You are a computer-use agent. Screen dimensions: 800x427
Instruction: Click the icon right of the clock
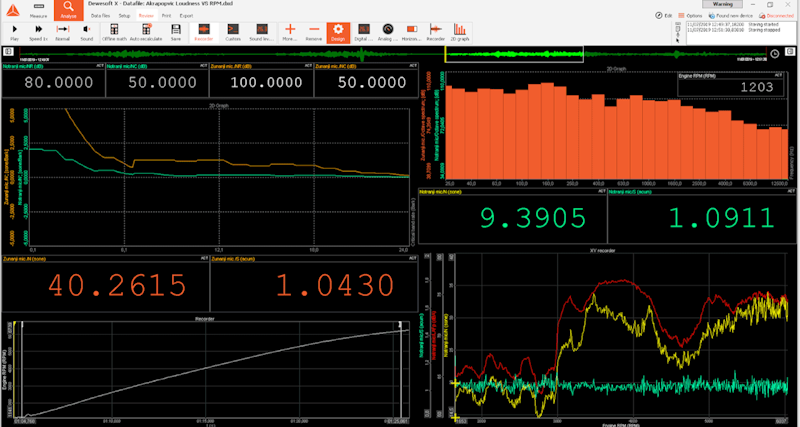[x=790, y=52]
